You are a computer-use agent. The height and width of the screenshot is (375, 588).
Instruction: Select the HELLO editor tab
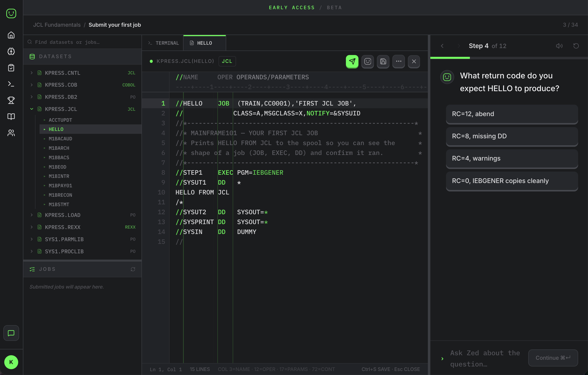coord(205,43)
